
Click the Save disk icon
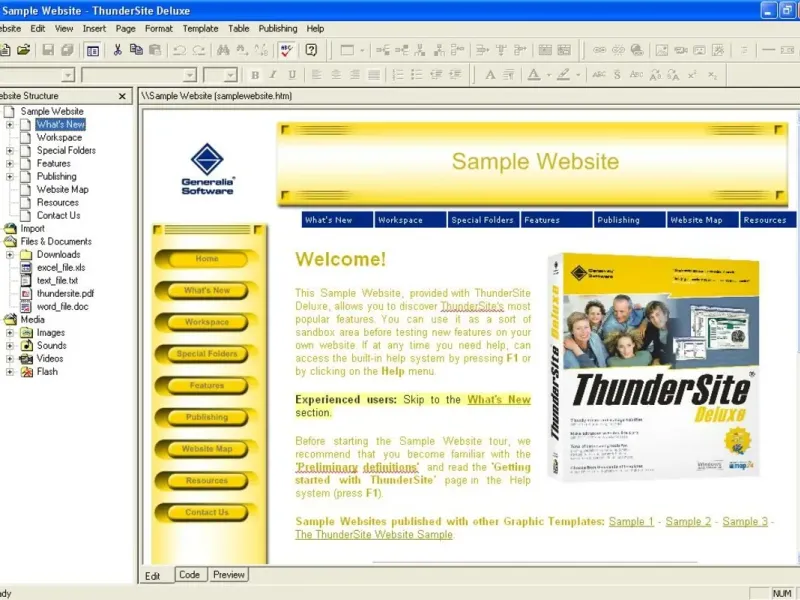click(48, 50)
